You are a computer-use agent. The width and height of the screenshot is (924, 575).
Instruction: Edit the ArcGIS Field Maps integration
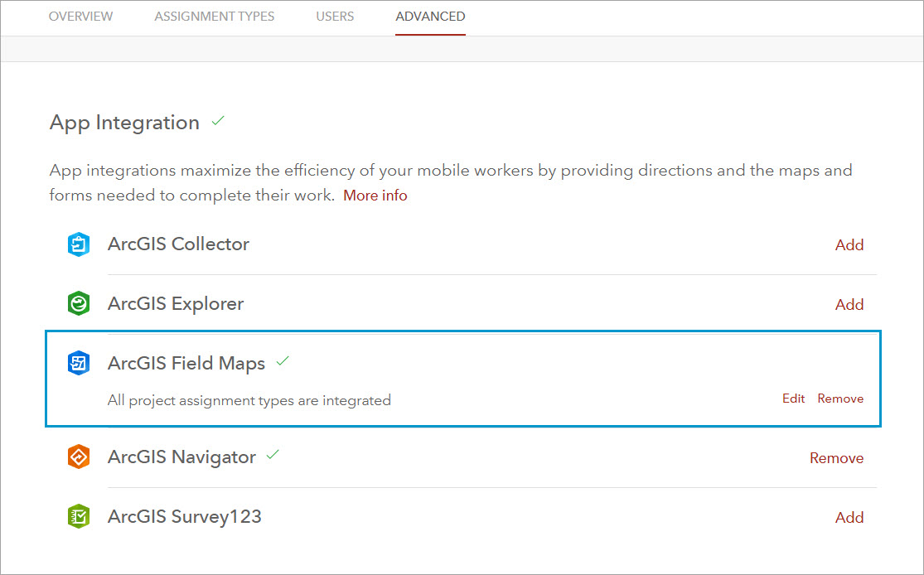coord(793,399)
